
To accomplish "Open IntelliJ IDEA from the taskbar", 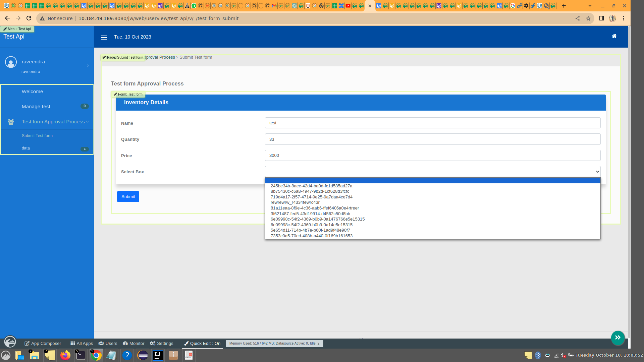I will click(158, 355).
